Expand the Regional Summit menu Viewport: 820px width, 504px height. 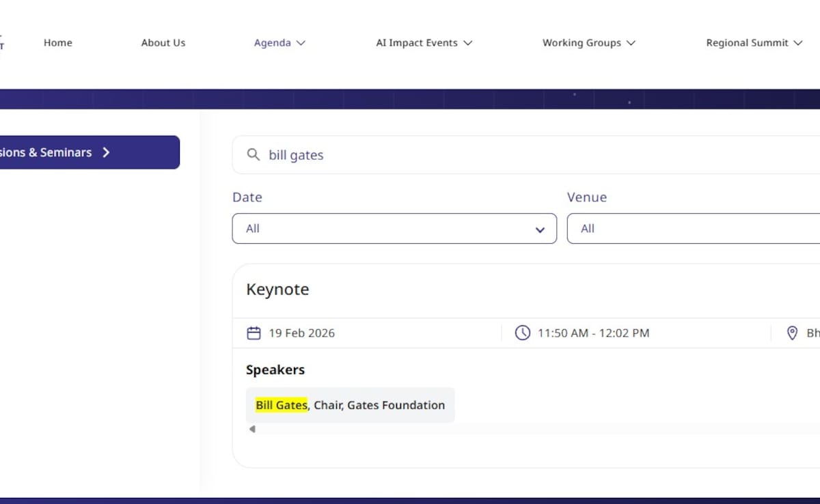(754, 43)
